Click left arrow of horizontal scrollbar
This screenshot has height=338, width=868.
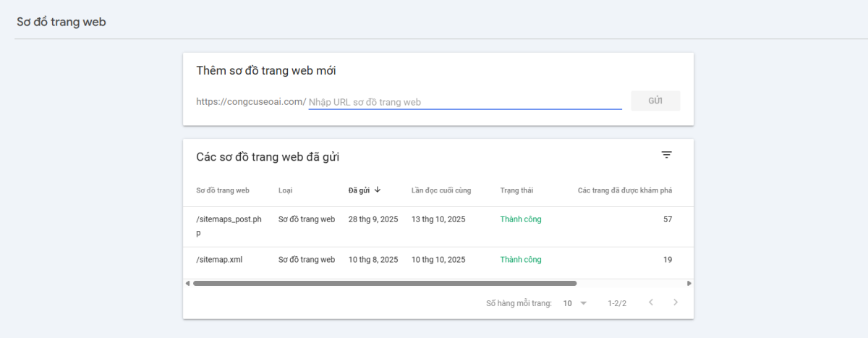click(x=188, y=284)
